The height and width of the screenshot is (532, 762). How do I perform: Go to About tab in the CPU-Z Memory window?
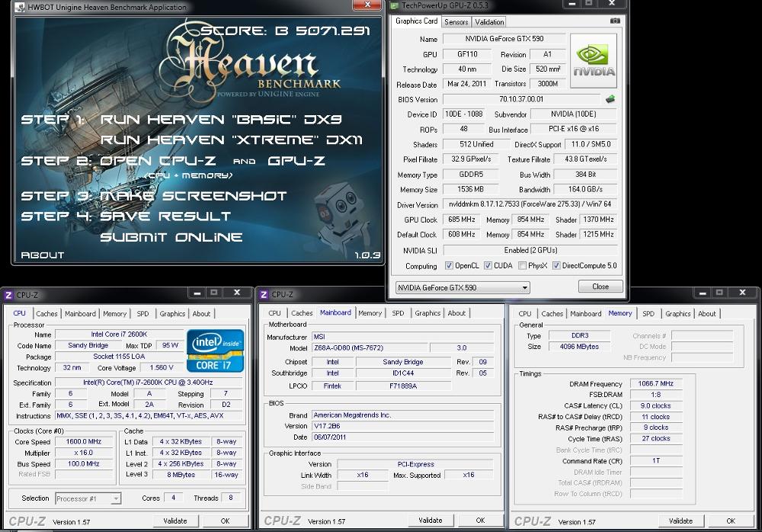(706, 314)
